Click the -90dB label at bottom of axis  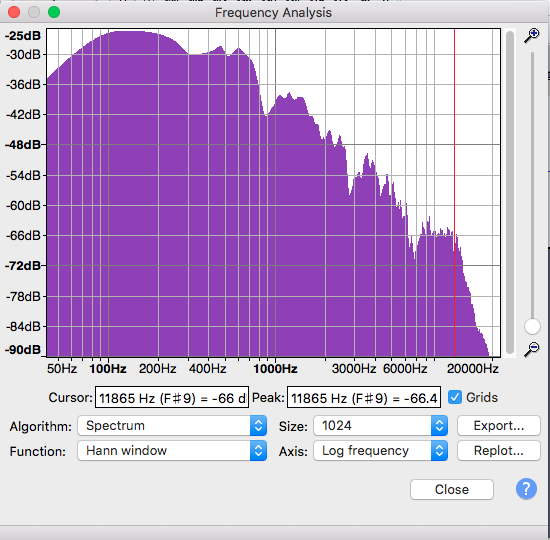[x=23, y=350]
